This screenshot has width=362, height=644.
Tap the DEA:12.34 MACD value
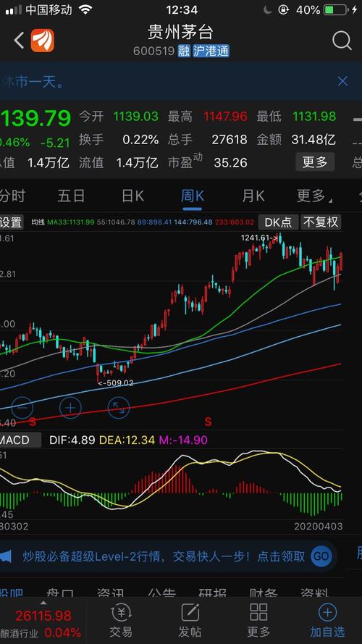(x=127, y=440)
